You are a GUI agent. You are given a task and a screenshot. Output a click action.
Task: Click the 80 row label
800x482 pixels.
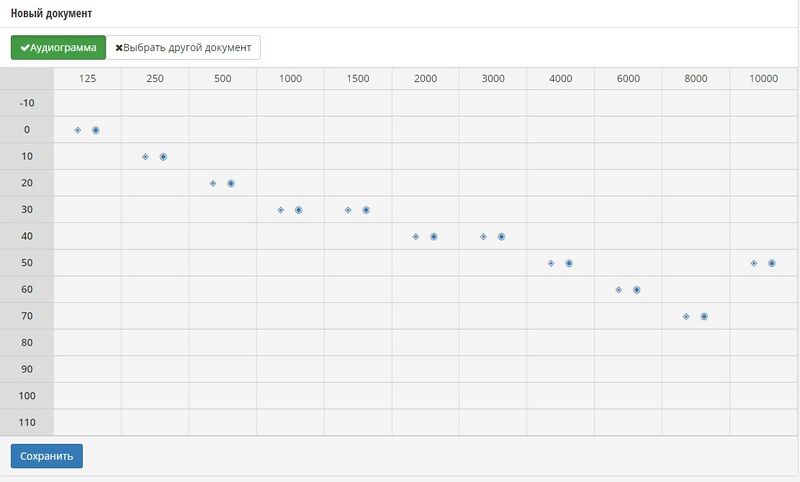(27, 342)
